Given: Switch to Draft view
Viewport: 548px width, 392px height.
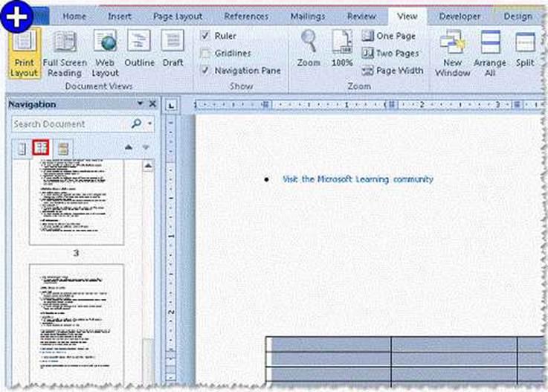Looking at the screenshot, I should point(173,52).
